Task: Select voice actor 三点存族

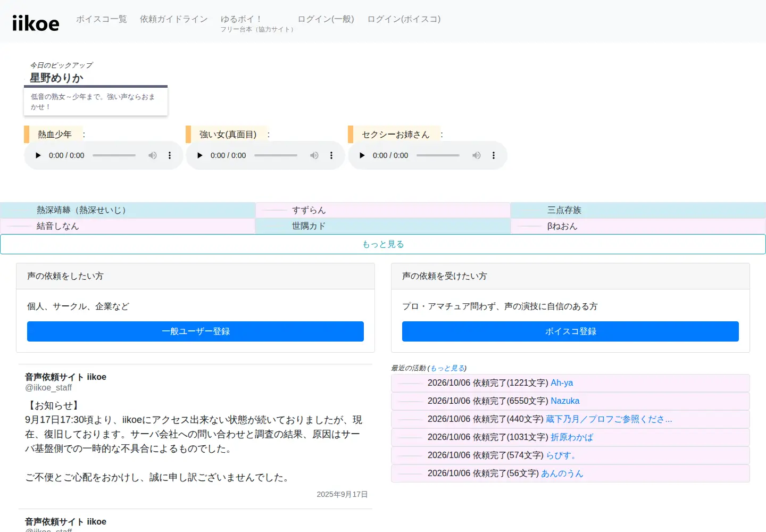Action: 638,210
